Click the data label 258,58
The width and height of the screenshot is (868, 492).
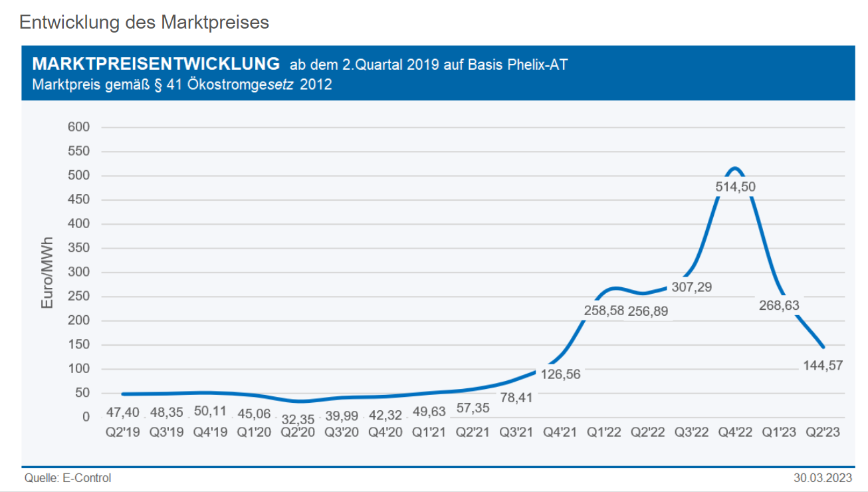(x=603, y=310)
